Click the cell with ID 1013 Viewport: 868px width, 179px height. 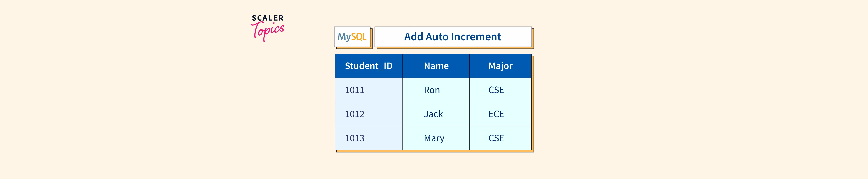(x=369, y=138)
